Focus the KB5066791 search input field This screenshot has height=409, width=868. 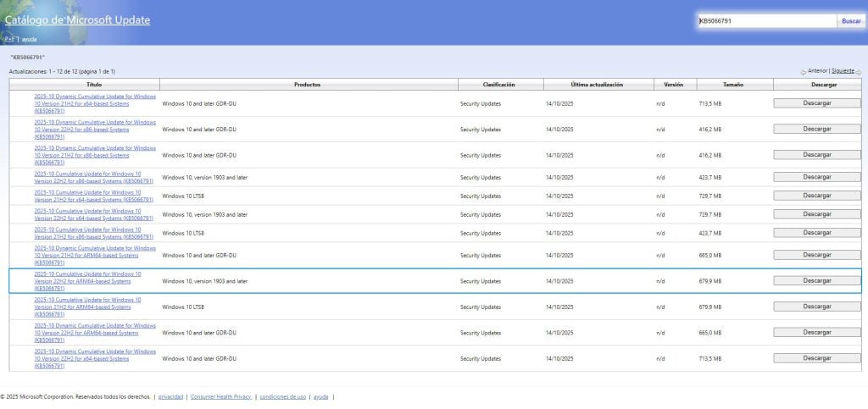(765, 20)
